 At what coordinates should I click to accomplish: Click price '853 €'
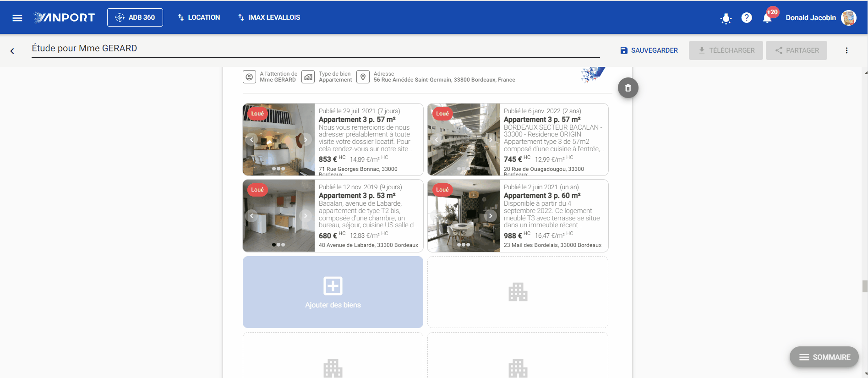coord(328,159)
